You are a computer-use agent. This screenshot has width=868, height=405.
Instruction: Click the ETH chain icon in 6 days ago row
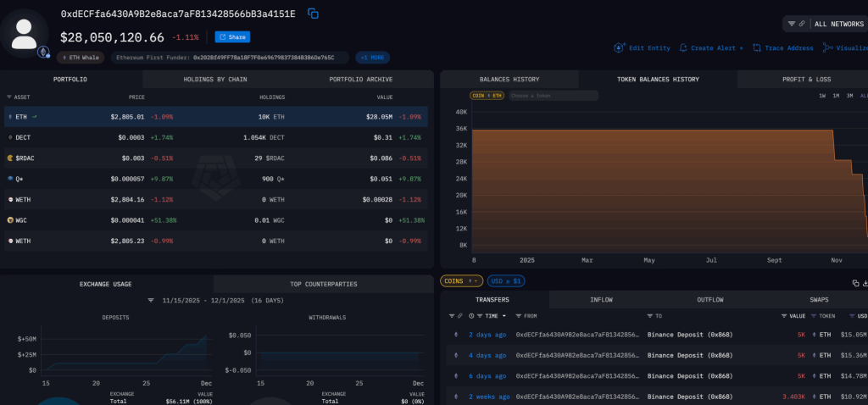[456, 376]
